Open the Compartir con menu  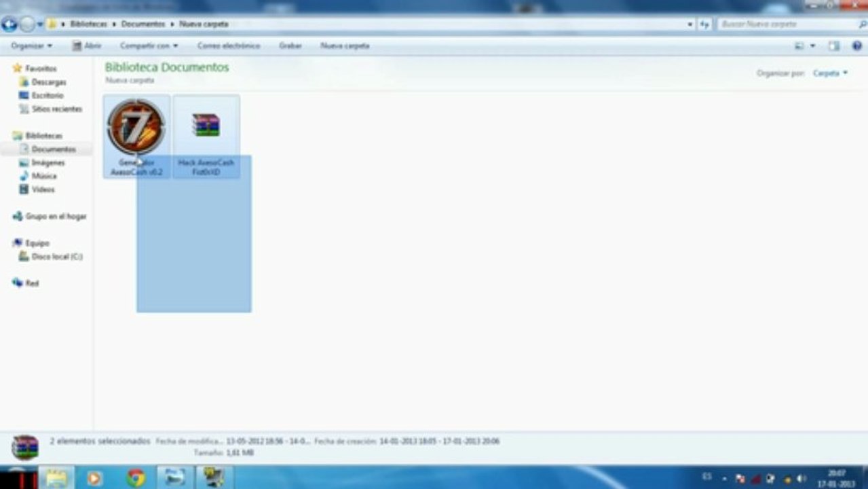point(149,46)
